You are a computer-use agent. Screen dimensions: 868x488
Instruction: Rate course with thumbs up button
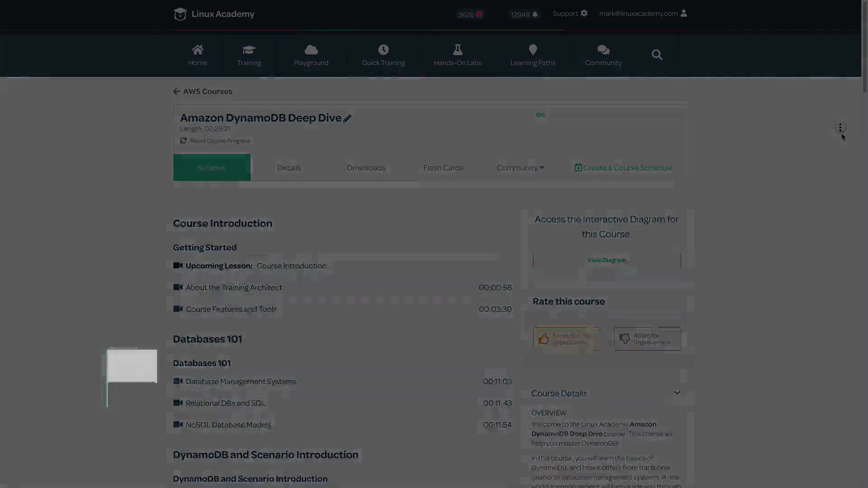click(566, 338)
